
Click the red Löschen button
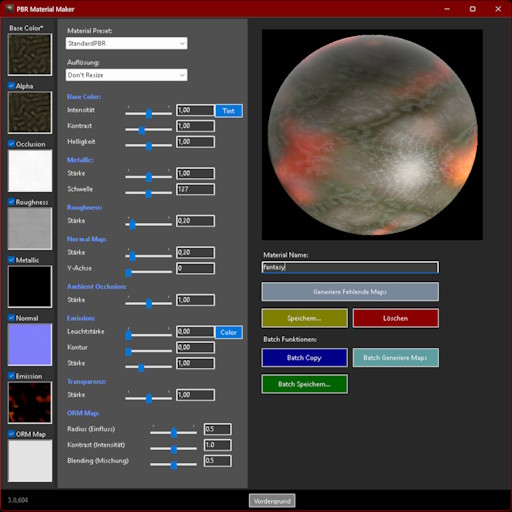[x=396, y=318]
